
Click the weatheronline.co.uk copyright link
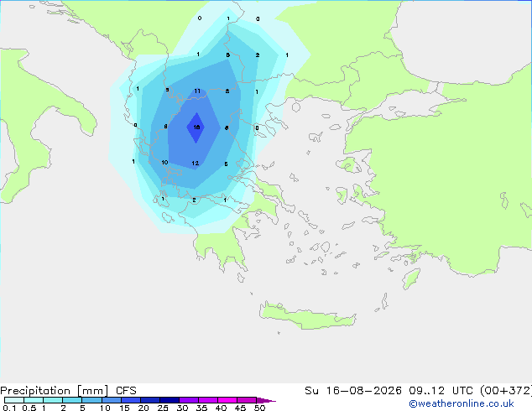coord(462,403)
